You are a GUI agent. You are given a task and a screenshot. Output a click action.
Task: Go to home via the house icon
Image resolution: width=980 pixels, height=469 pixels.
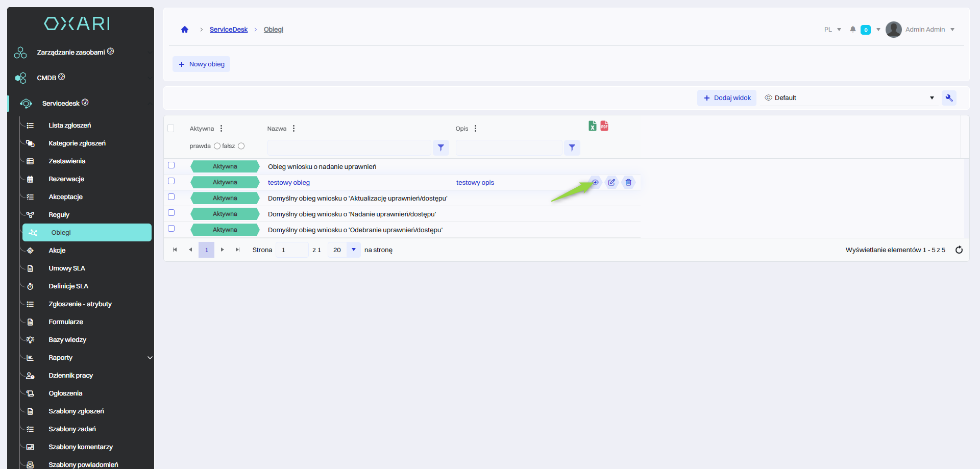pyautogui.click(x=185, y=30)
